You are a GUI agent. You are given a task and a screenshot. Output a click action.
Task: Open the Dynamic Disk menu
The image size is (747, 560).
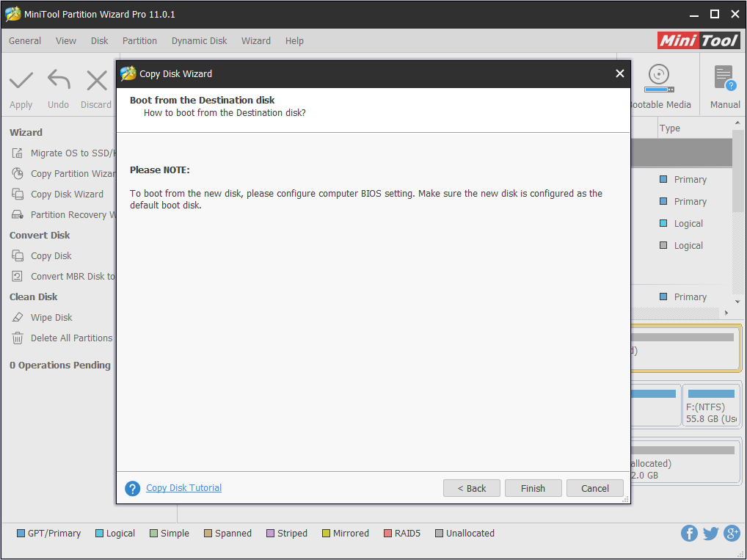(199, 41)
